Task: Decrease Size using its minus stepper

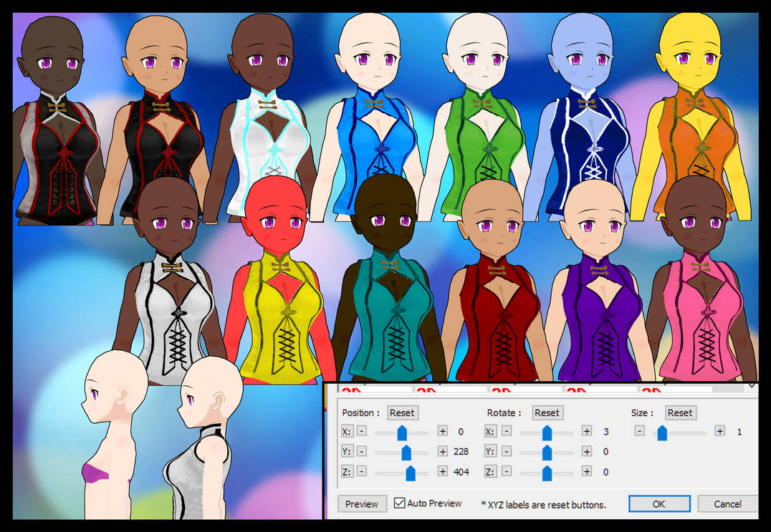Action: coord(638,431)
